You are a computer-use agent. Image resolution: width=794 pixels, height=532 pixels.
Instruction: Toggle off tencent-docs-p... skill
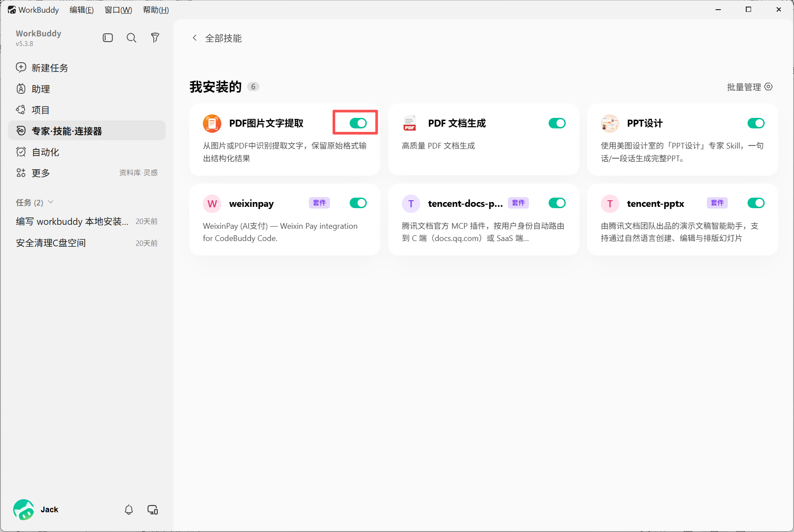point(557,203)
